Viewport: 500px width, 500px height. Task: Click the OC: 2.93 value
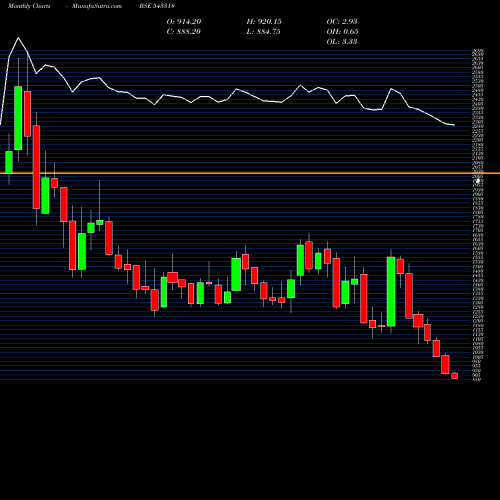(x=342, y=22)
